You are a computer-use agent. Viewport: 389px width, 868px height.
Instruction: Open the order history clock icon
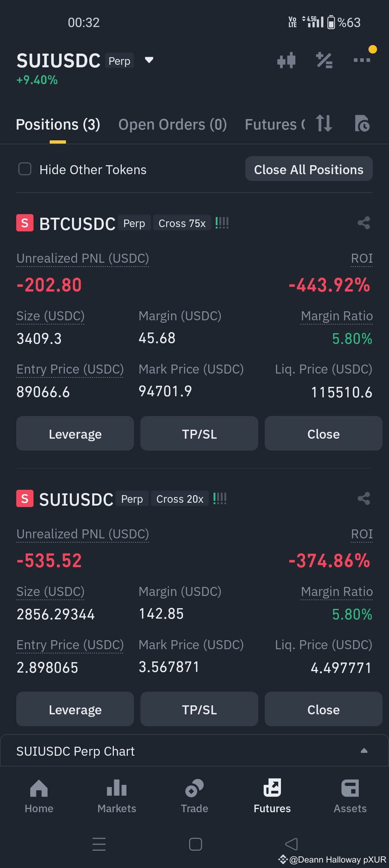362,123
